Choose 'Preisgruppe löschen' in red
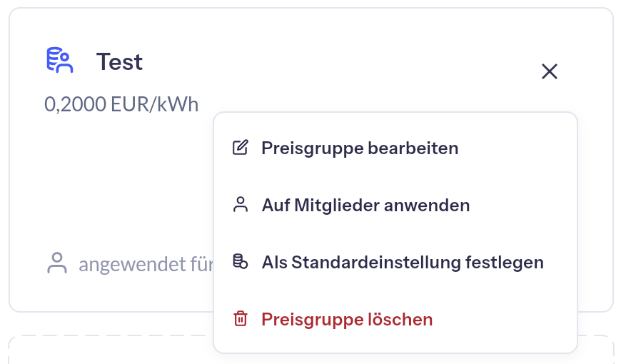Screen dimensions: 621x364 click(347, 320)
